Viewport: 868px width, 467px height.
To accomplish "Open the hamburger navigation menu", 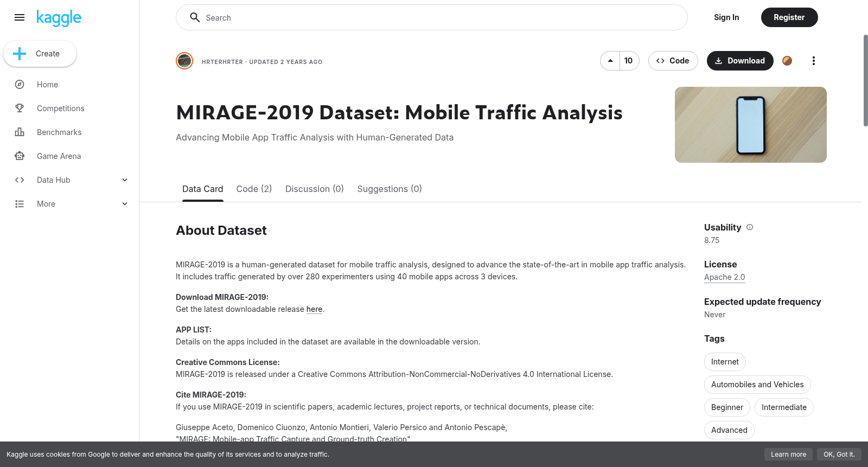I will coord(20,17).
